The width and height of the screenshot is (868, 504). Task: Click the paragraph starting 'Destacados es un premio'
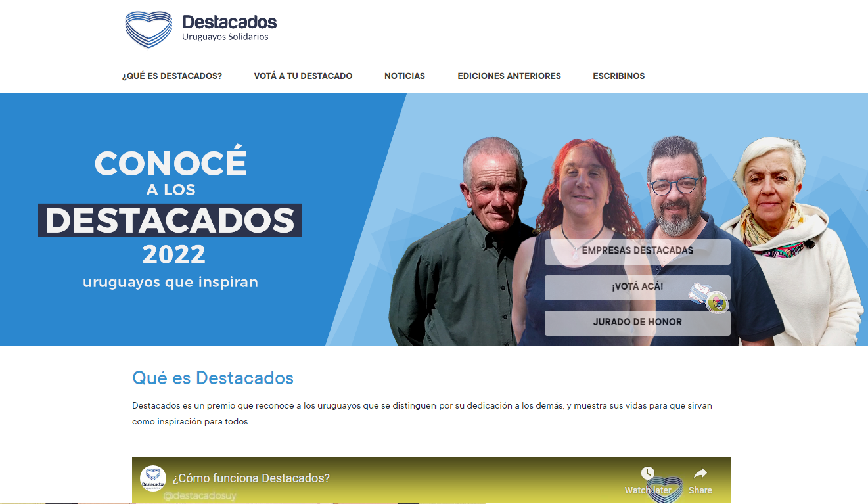(x=422, y=414)
